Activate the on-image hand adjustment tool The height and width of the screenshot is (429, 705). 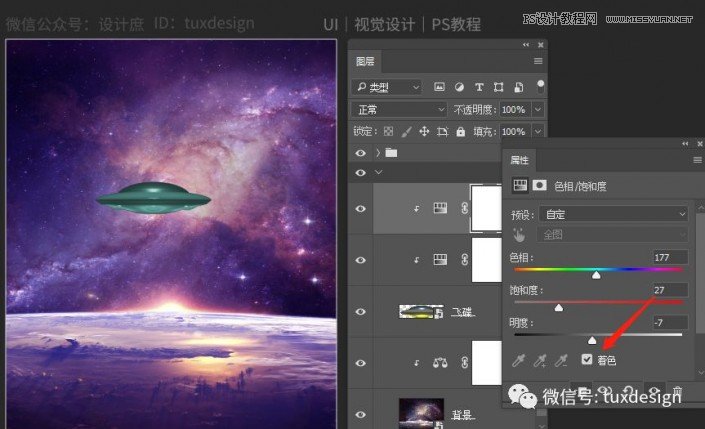point(519,235)
